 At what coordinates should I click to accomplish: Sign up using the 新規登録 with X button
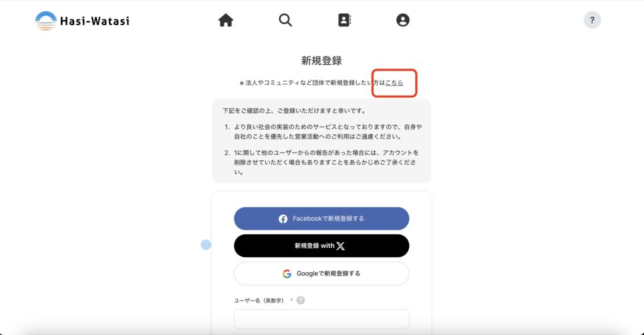pyautogui.click(x=321, y=246)
